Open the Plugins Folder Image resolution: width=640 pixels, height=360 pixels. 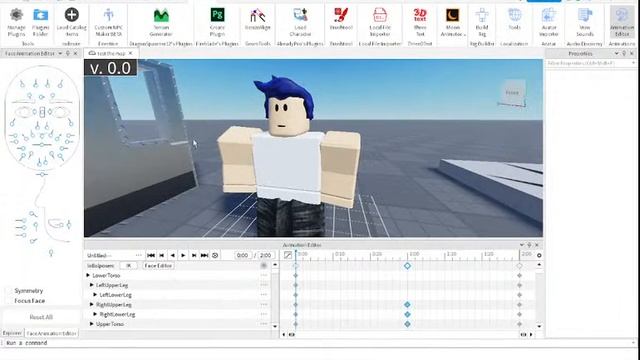click(x=40, y=22)
